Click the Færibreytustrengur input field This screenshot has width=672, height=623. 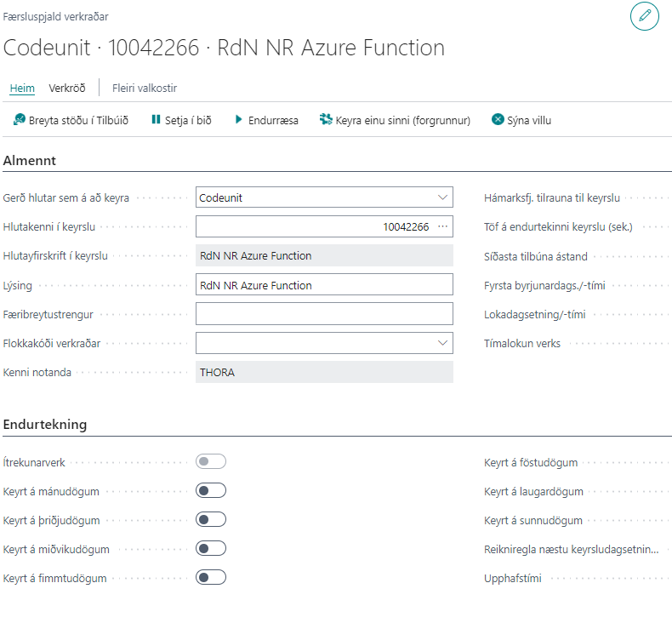(x=323, y=314)
